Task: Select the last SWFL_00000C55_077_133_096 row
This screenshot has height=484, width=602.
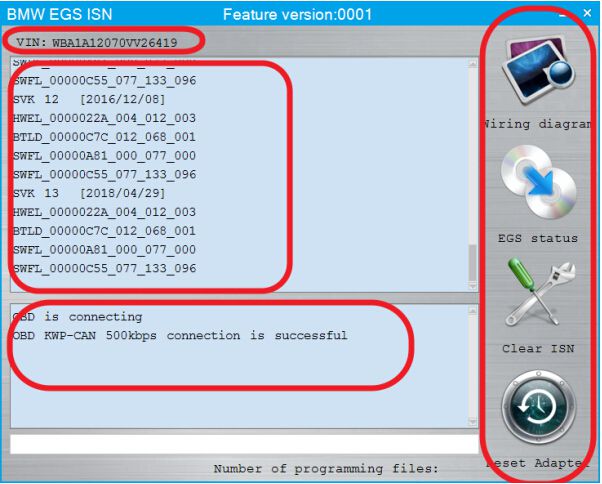Action: pos(104,268)
